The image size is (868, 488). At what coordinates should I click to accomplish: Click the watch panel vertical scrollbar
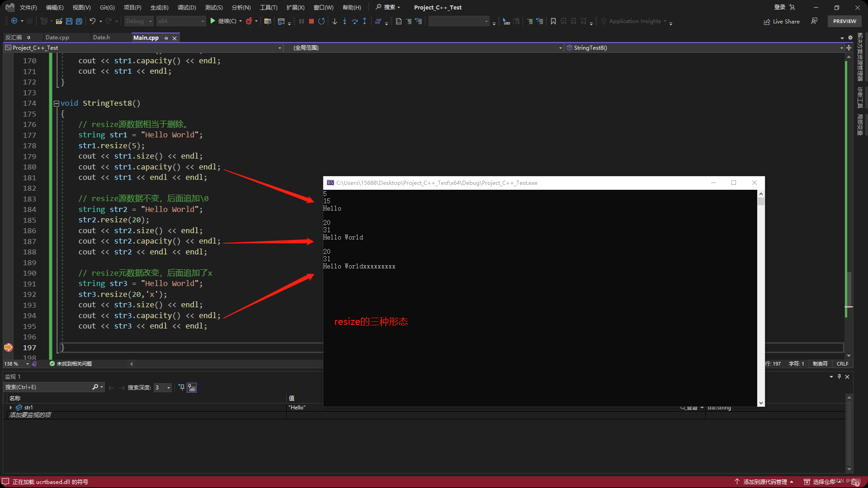849,433
